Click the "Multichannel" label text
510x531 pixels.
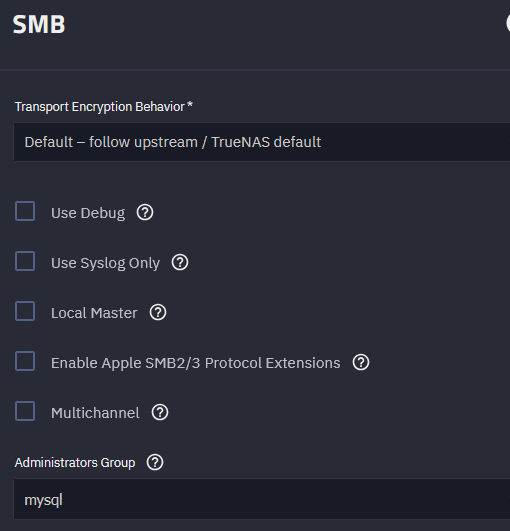click(95, 413)
